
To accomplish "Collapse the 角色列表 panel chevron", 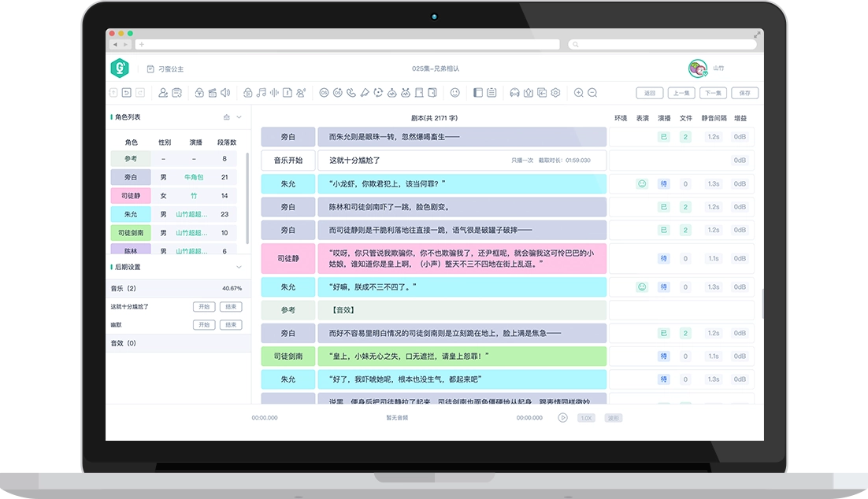I will (239, 117).
